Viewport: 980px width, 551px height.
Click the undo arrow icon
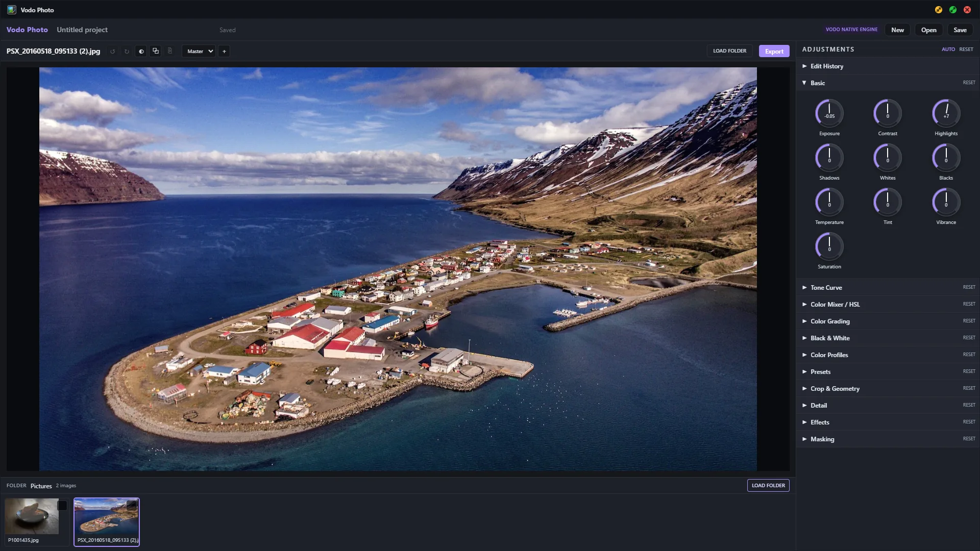(x=112, y=51)
